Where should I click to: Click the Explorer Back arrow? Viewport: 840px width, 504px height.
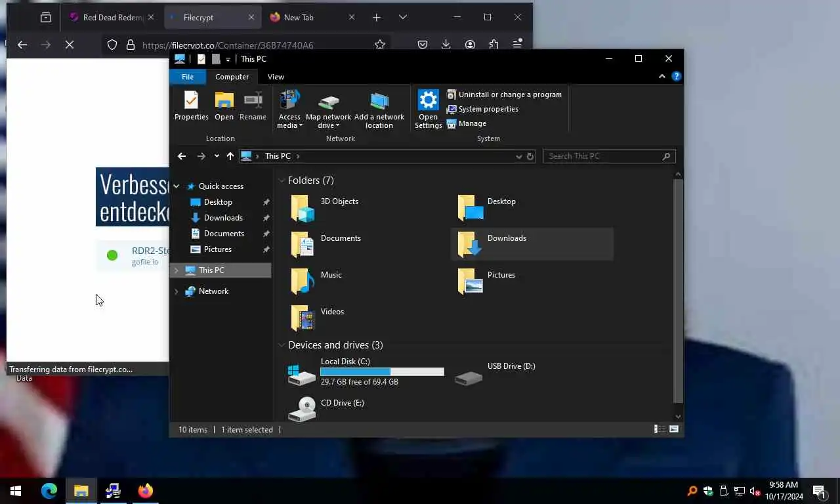click(x=182, y=156)
